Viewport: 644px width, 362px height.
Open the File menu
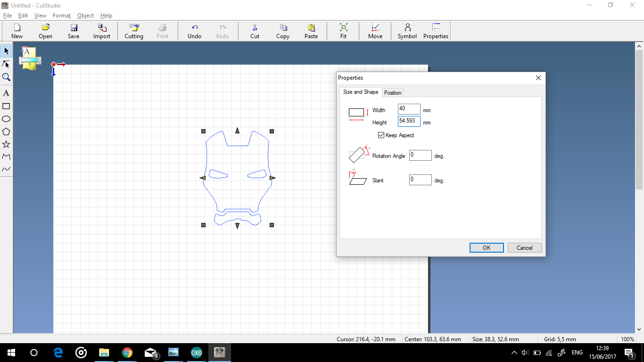8,16
